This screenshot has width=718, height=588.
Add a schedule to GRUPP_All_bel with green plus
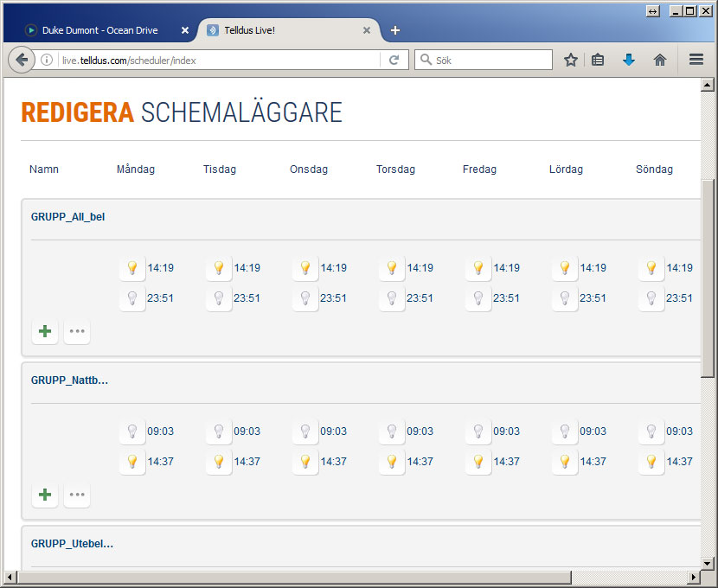[45, 331]
